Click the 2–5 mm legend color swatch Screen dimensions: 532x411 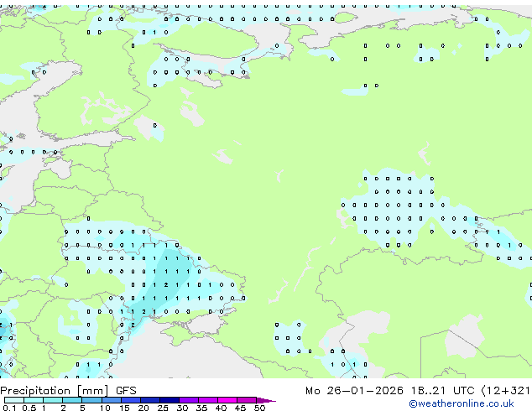click(x=72, y=400)
